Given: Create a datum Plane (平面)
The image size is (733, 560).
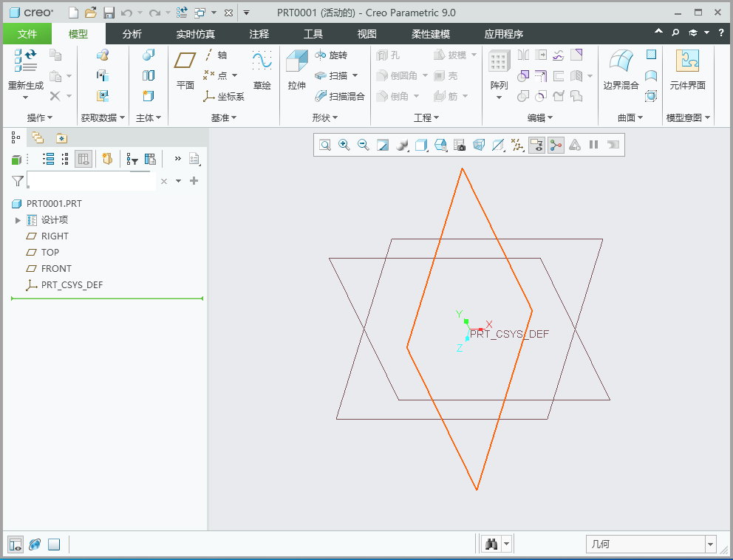Looking at the screenshot, I should point(185,70).
